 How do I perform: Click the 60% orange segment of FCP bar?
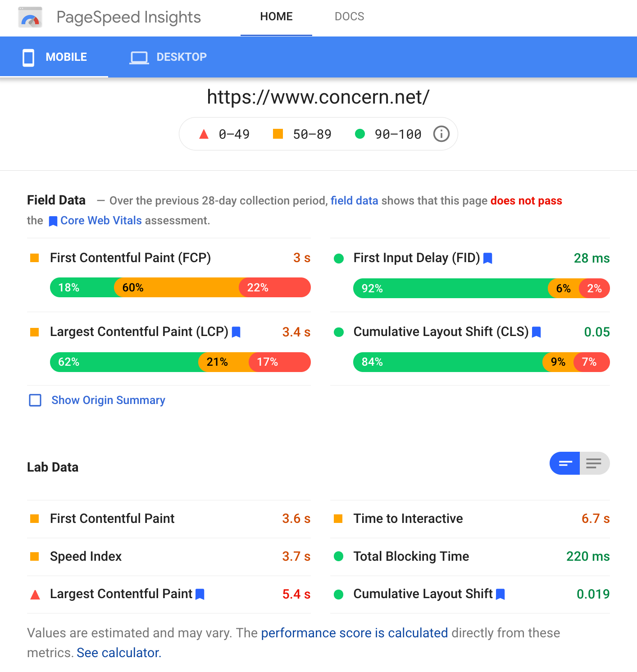(x=177, y=287)
